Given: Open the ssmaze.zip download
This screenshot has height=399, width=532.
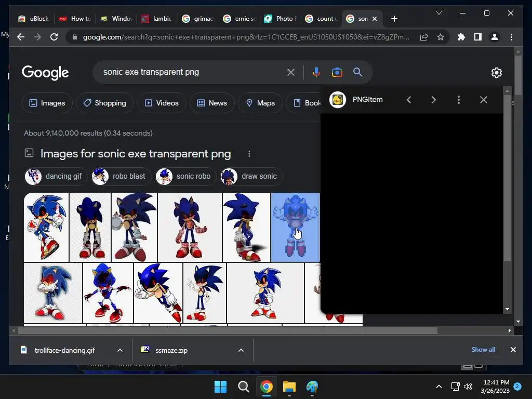Looking at the screenshot, I should [x=171, y=350].
